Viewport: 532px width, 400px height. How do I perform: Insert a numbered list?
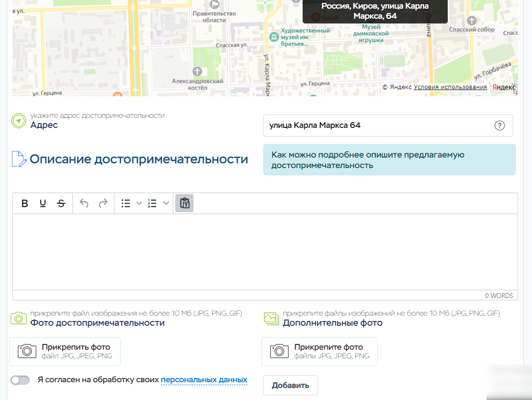pos(152,204)
